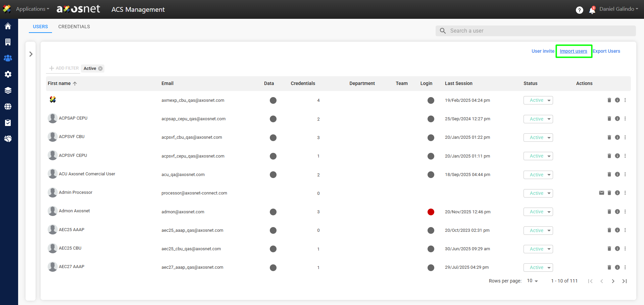Open the notifications bell
The width and height of the screenshot is (644, 305).
click(592, 10)
